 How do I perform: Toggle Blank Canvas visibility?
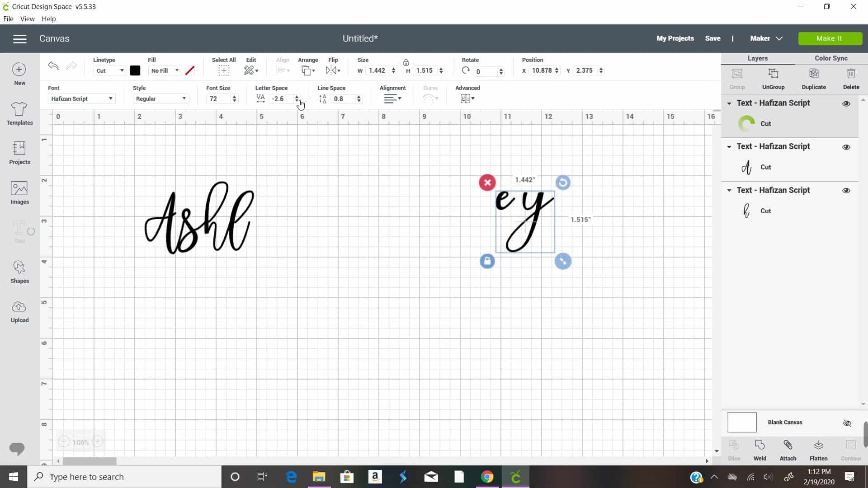click(847, 423)
